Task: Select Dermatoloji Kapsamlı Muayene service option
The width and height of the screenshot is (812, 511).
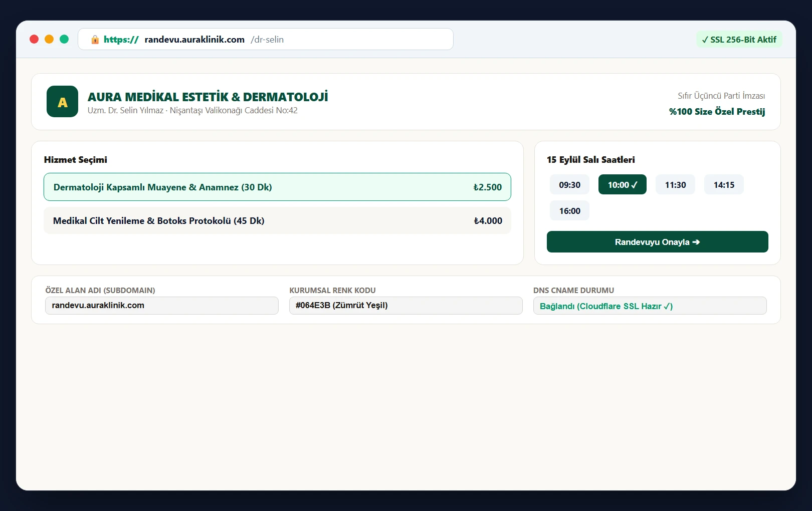Action: [277, 187]
